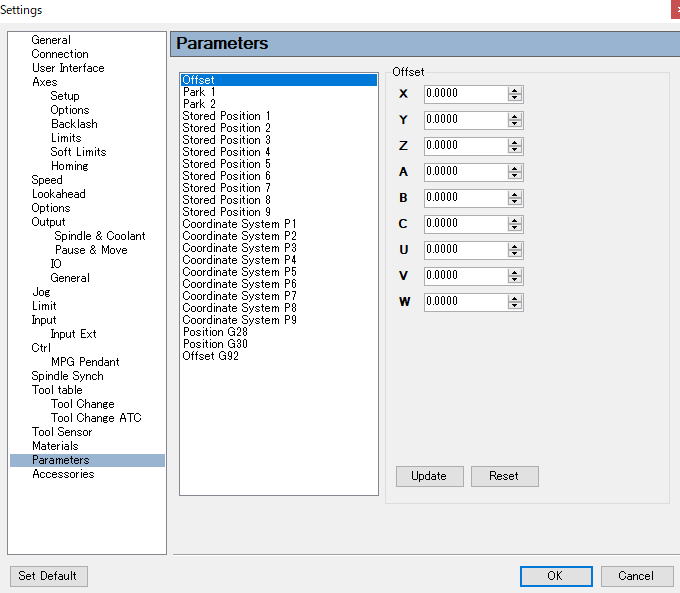Select Park 1 in the list
The image size is (680, 593).
199,92
